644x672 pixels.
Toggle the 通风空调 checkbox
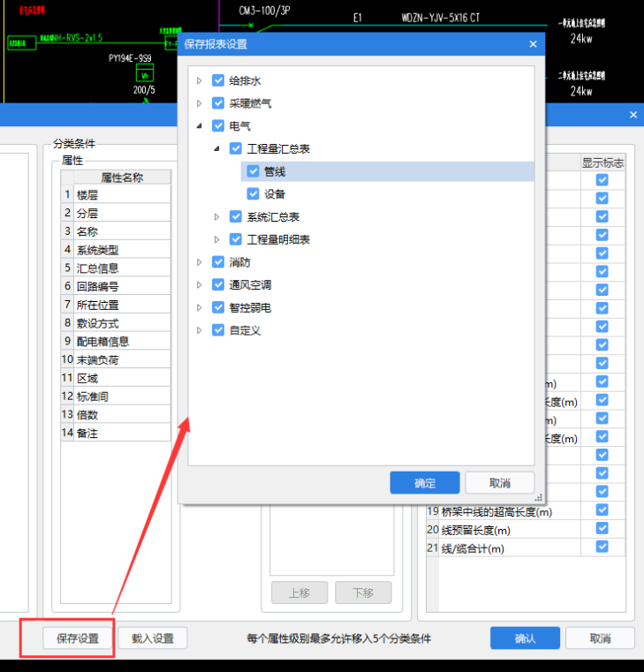[218, 285]
